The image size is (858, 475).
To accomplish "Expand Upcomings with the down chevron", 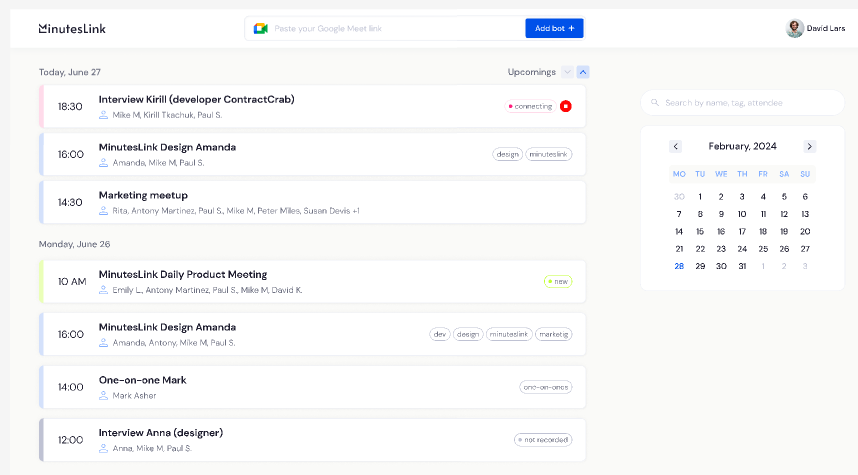I will pos(567,72).
